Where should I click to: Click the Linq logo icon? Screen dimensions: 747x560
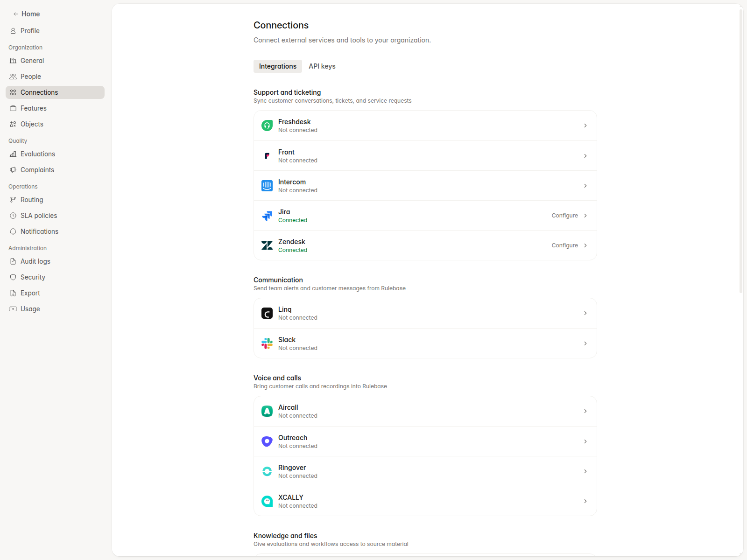tap(267, 313)
